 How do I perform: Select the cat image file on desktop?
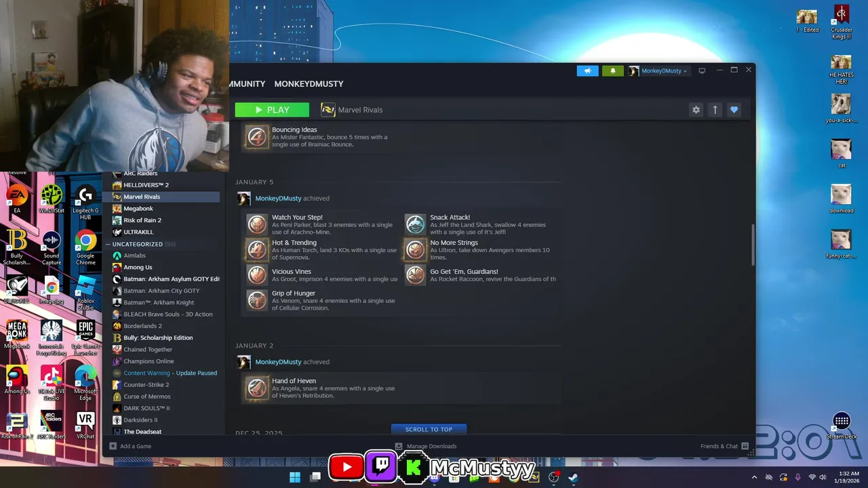click(x=842, y=154)
